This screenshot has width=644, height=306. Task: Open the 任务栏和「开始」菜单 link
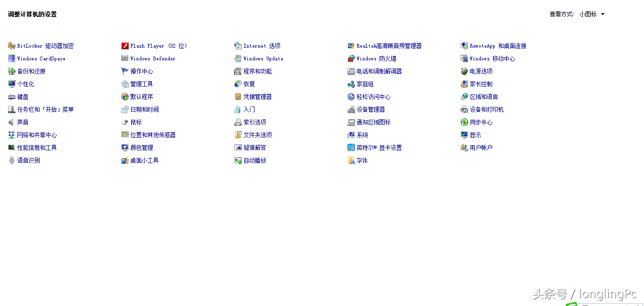click(x=45, y=109)
